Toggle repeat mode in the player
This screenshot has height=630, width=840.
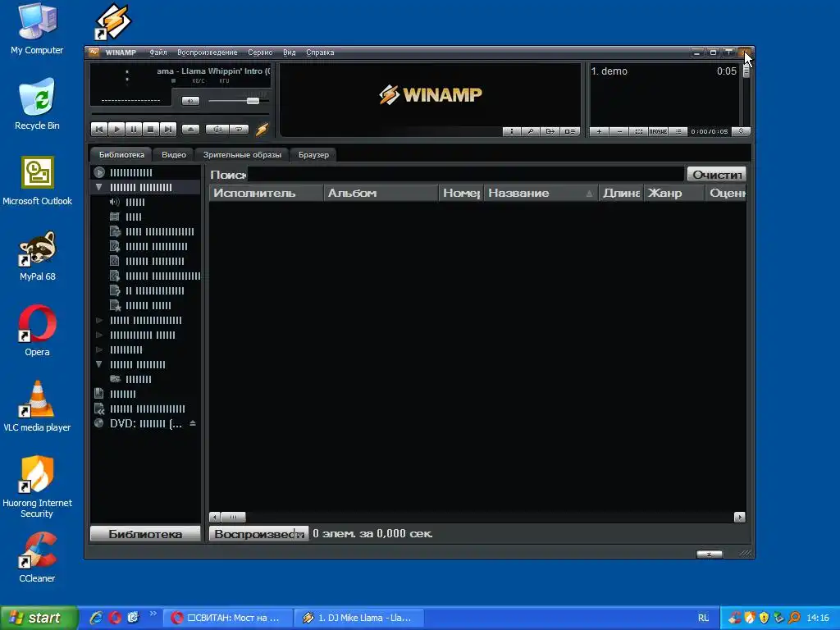[x=239, y=129]
